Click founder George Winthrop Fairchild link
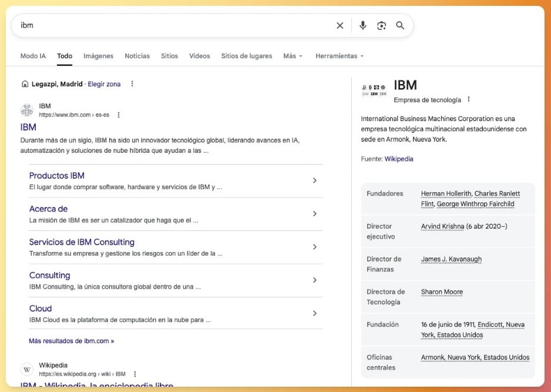The width and height of the screenshot is (551, 392). point(475,204)
